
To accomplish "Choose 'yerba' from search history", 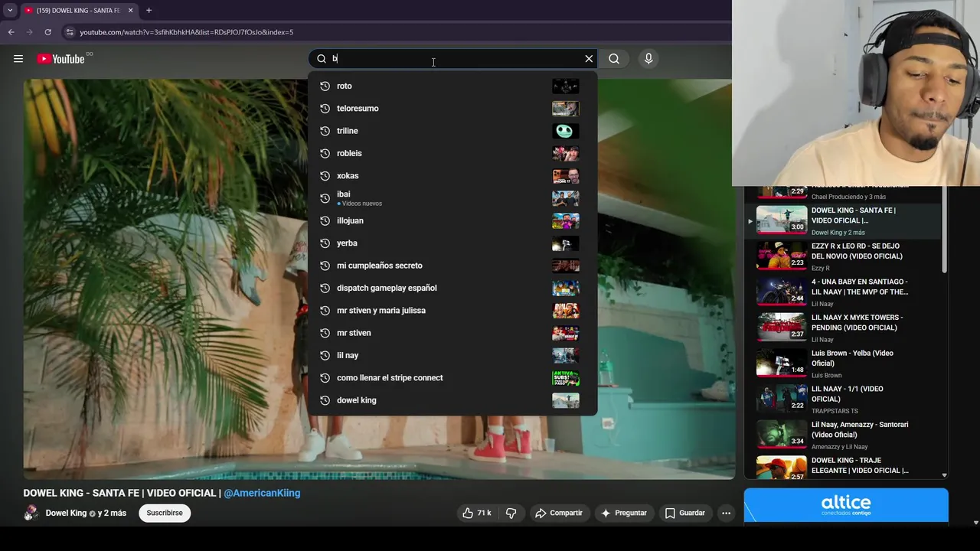I will coord(452,243).
